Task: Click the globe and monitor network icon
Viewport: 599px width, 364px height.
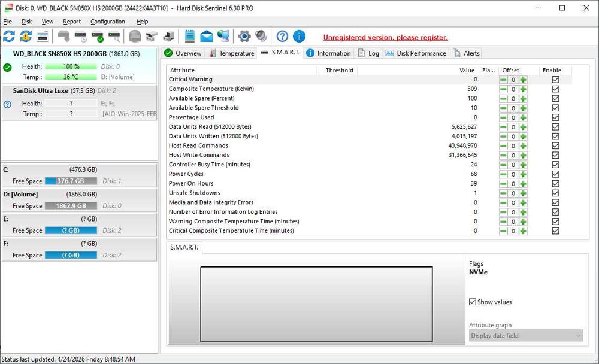Action: coord(223,37)
